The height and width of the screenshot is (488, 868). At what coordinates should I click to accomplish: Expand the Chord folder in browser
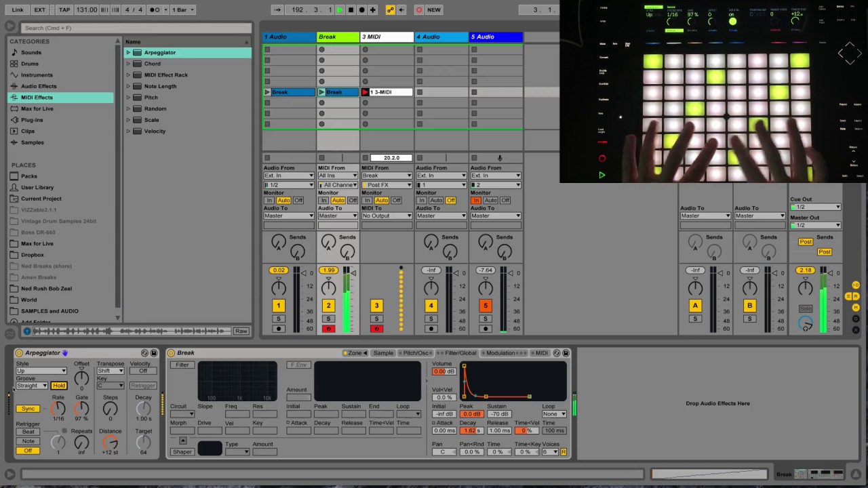click(128, 64)
